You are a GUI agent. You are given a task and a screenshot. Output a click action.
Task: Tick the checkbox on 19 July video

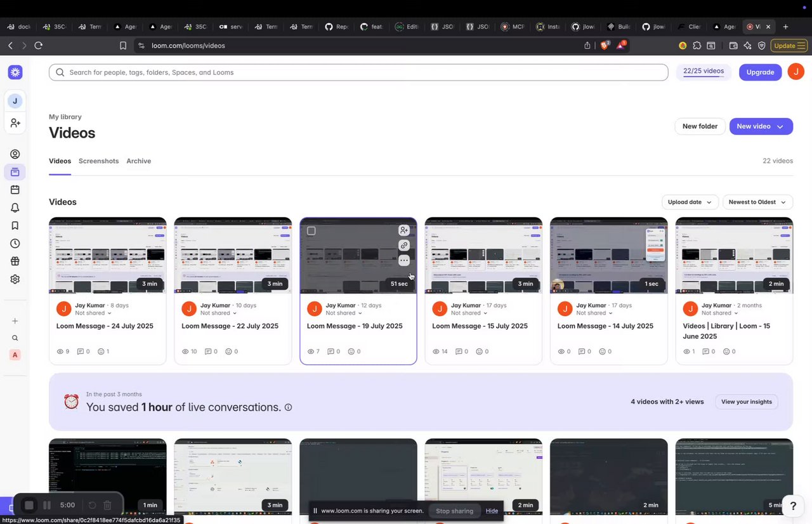[x=311, y=231]
